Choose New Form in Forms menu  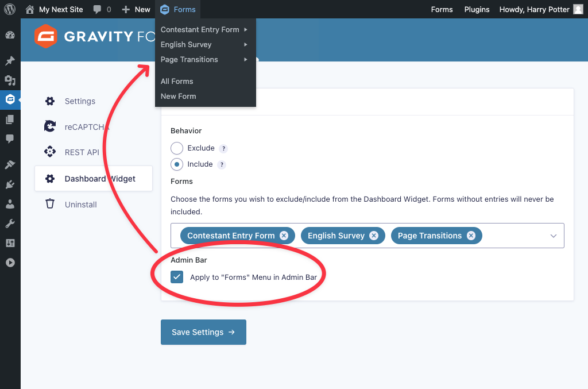point(179,97)
